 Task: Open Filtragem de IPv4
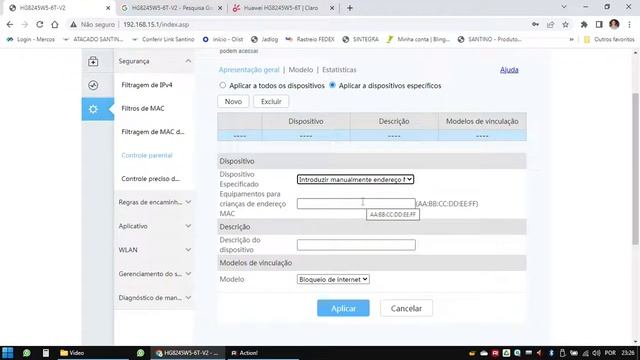click(147, 85)
